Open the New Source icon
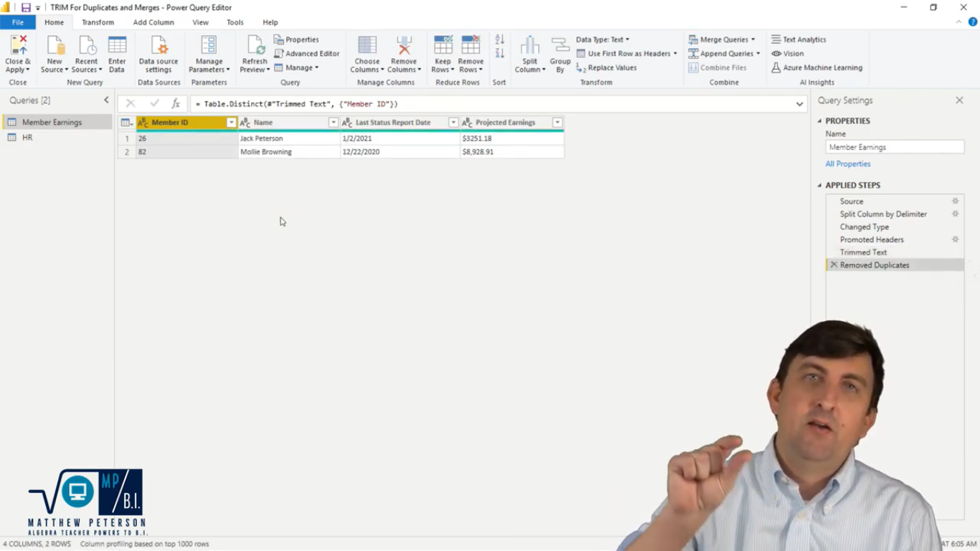Screen dimensions: 980x551 click(x=55, y=46)
